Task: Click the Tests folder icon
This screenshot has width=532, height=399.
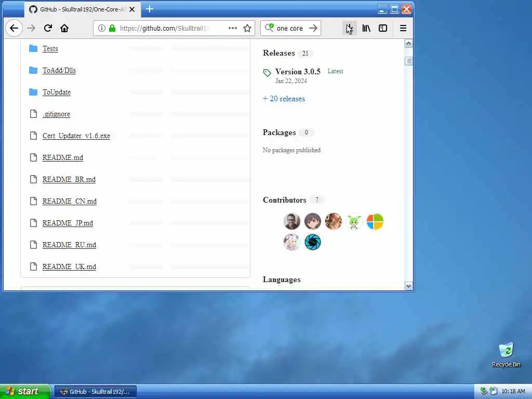Action: click(x=33, y=48)
